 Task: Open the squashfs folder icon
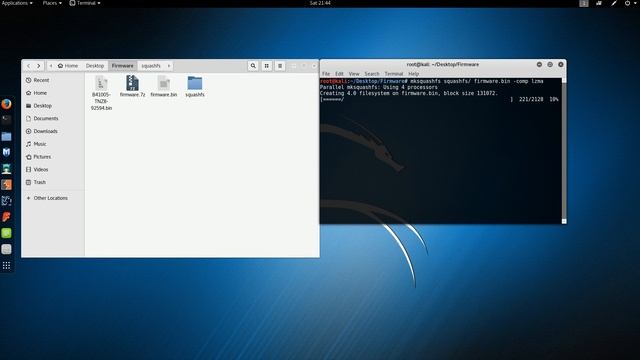tap(195, 86)
